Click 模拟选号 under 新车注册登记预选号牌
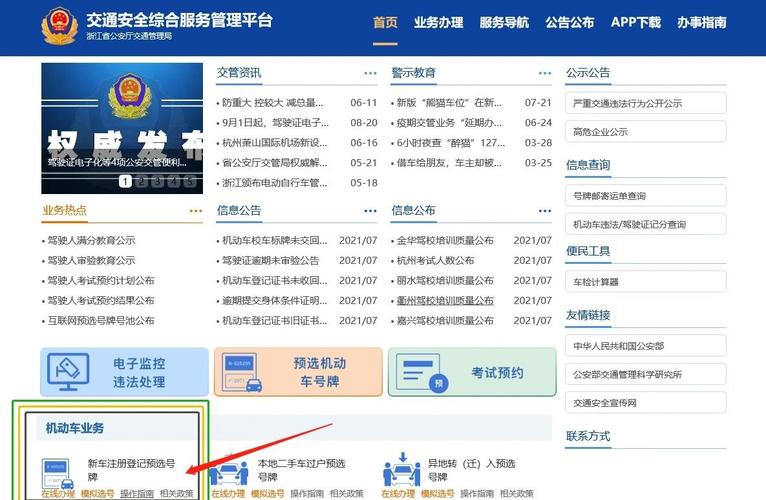Screen dimensions: 766x500 pyautogui.click(x=98, y=494)
